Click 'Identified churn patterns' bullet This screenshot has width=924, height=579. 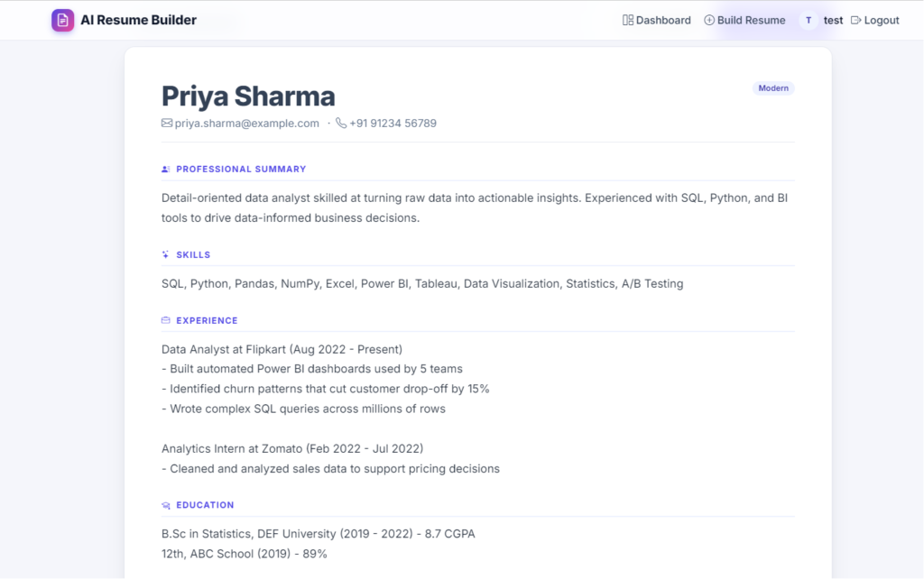click(325, 389)
